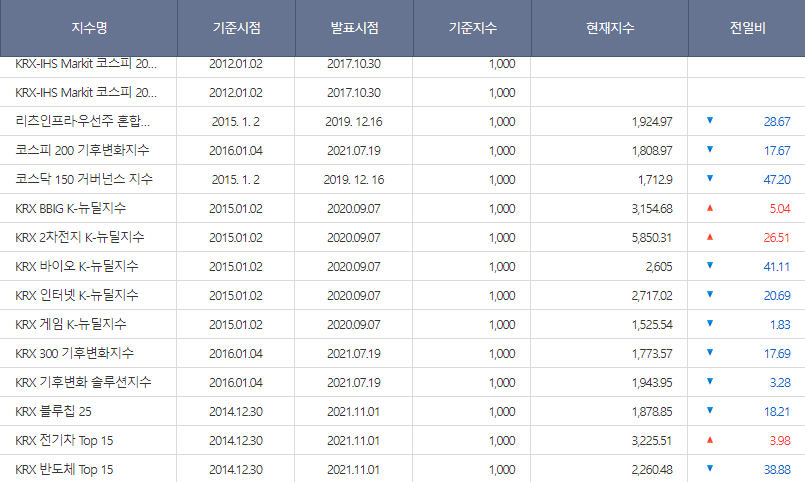Select 코스닥 150 거버넌스 지수
805x482 pixels.
(x=84, y=179)
